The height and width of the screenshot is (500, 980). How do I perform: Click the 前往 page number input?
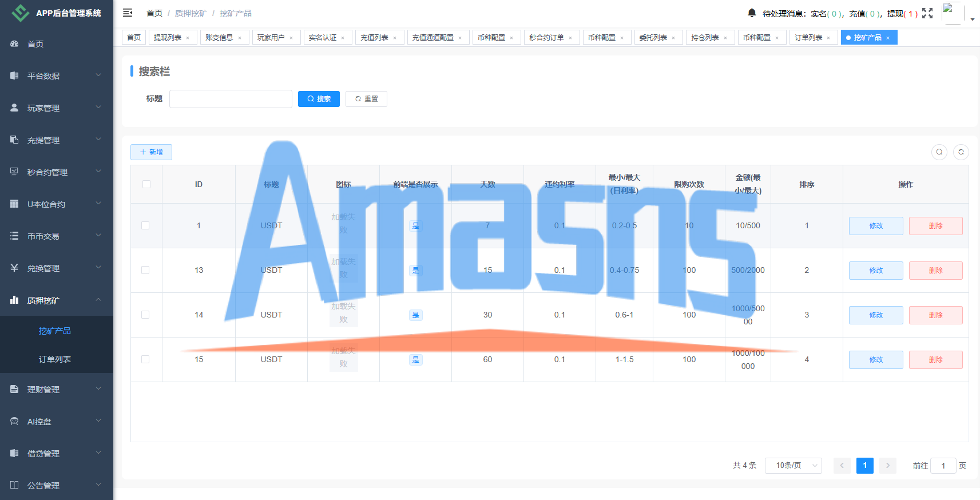tap(943, 466)
